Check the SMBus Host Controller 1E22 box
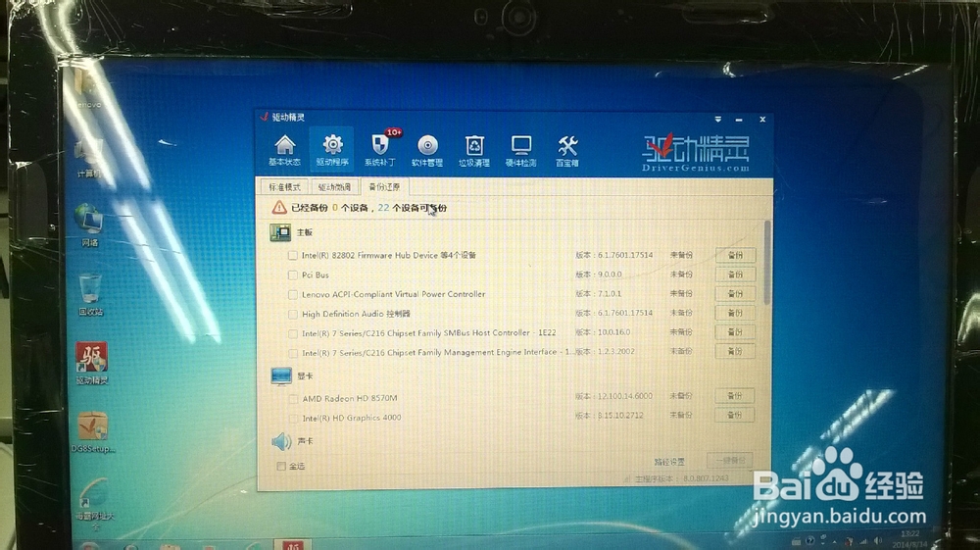This screenshot has height=550, width=980. pos(292,333)
